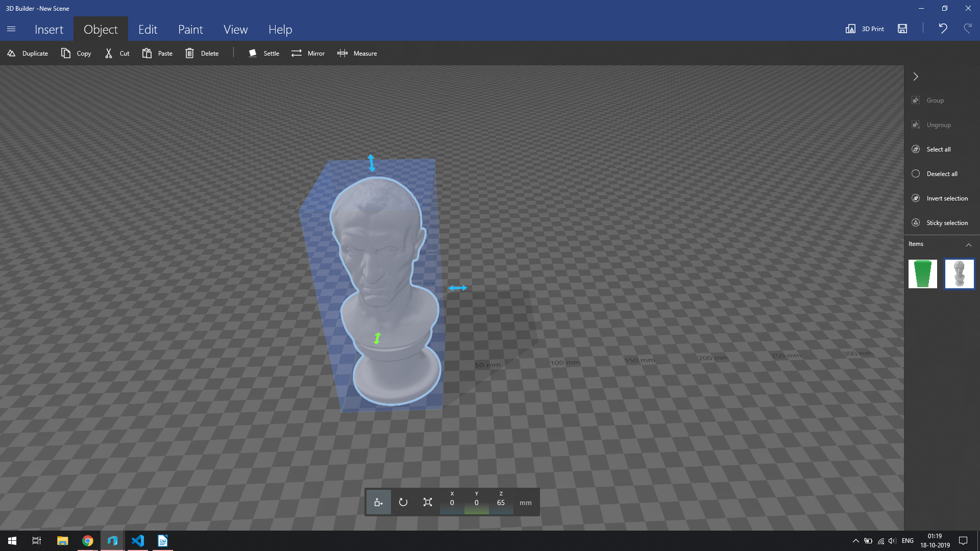980x551 pixels.
Task: Open the Action Center notifications
Action: [x=963, y=541]
